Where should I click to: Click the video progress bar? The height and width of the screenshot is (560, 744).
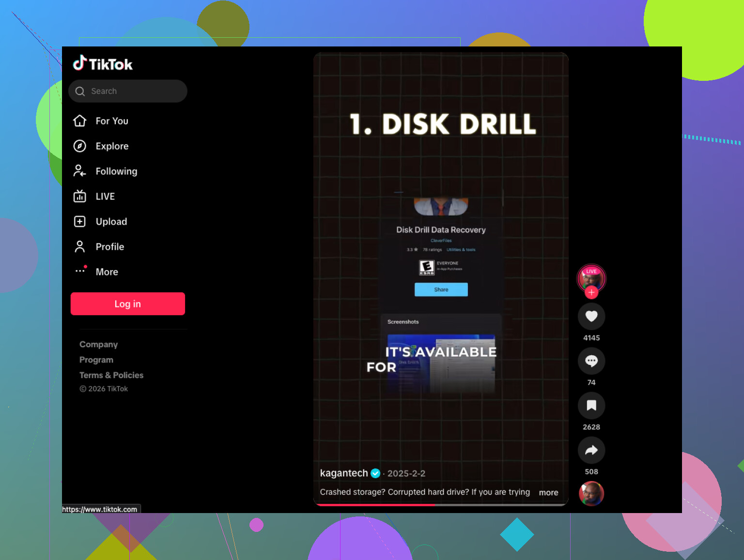point(441,505)
